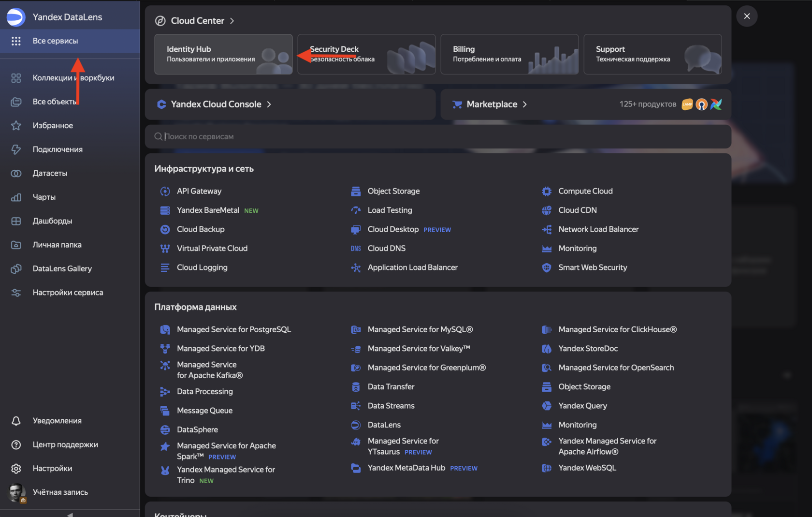Expand Cloud Center with its chevron
Viewport: 812px width, 517px height.
[232, 21]
